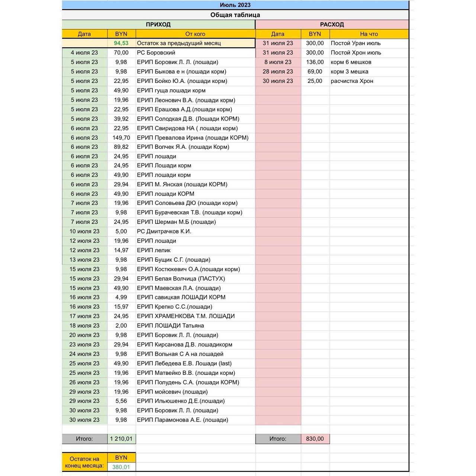The image size is (476, 476).
Task: Select the "расчистка Хрон" expense cell
Action: click(352, 81)
